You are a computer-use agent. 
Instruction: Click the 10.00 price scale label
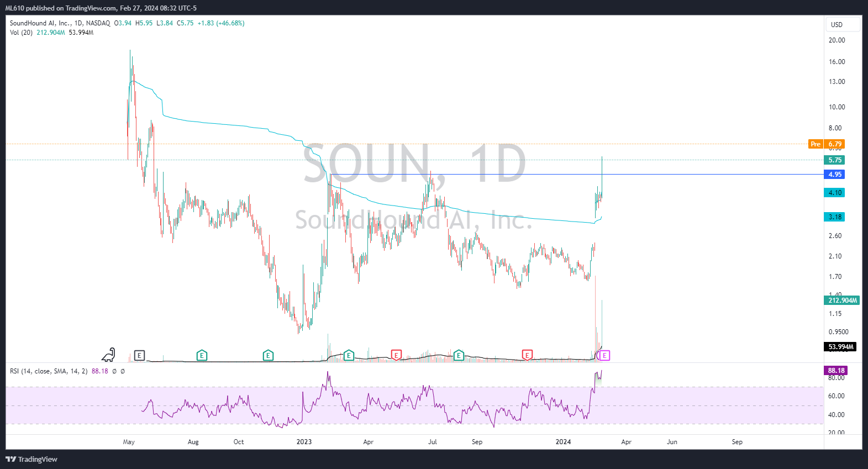point(837,107)
